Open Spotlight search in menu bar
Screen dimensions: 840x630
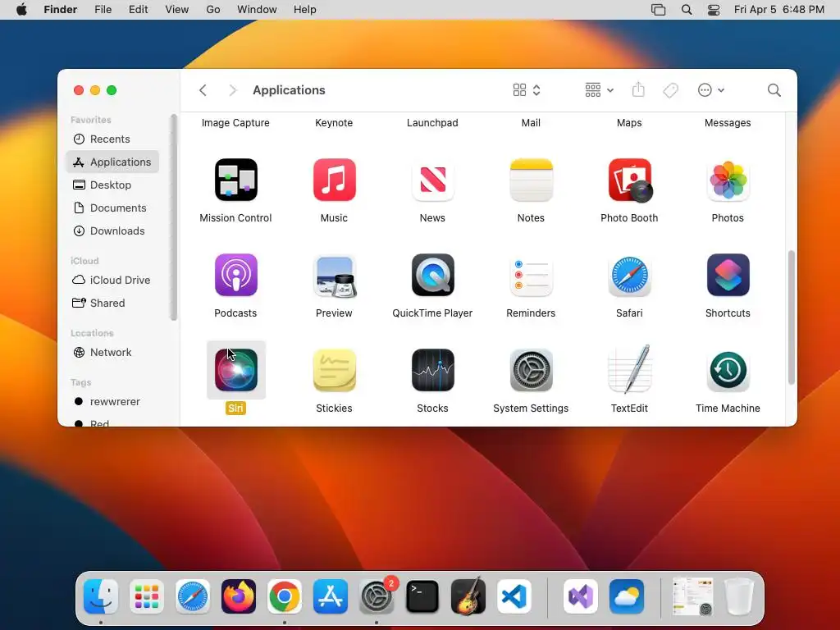pos(687,10)
